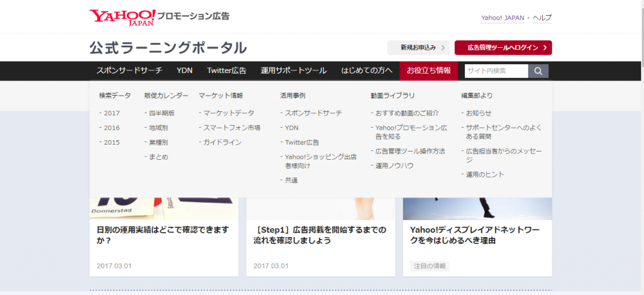Click the search magnifier icon button
The image size is (644, 295).
coord(538,70)
